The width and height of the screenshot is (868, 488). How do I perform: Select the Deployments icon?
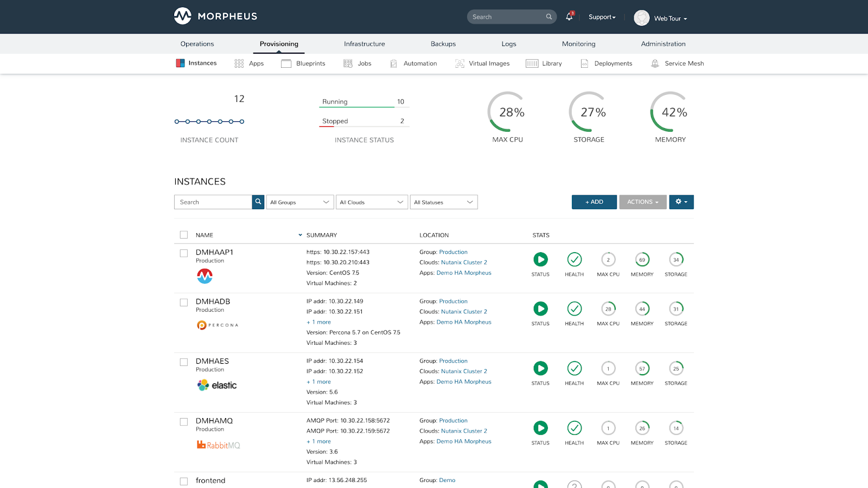point(584,63)
